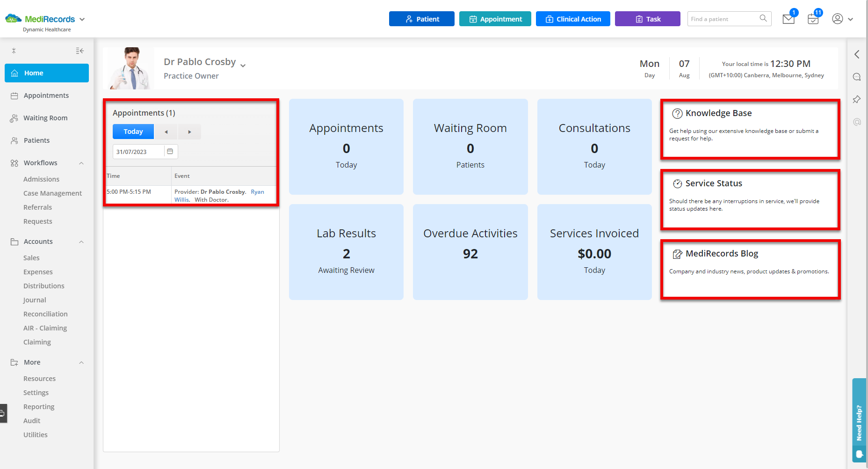
Task: Open the chat bubble icon in right rail
Action: [857, 77]
